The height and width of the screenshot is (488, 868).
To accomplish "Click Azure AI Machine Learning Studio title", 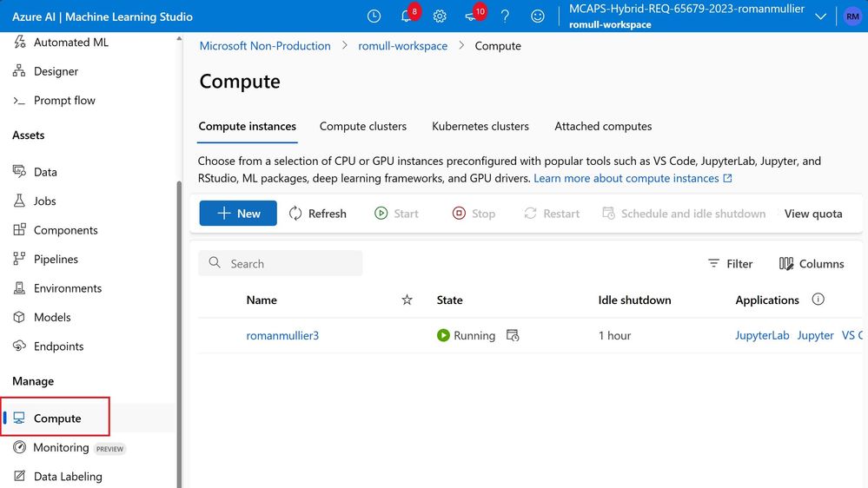I will [x=103, y=16].
